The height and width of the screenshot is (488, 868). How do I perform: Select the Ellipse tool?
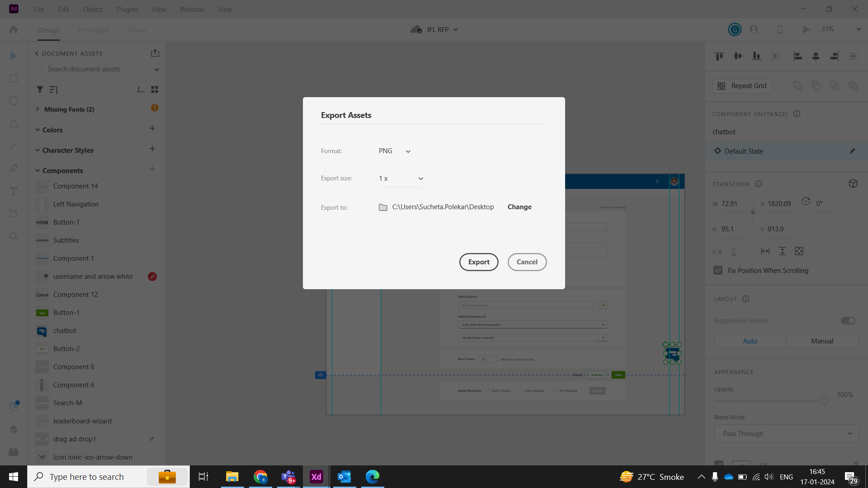(x=14, y=101)
